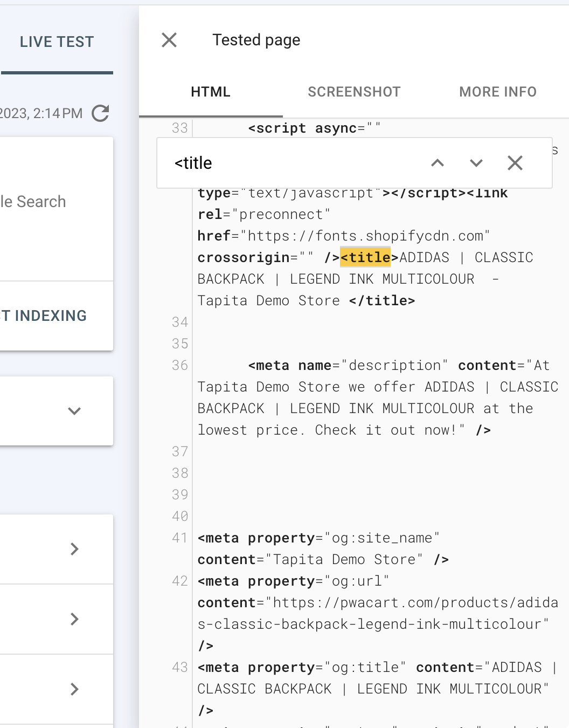Viewport: 569px width, 728px height.
Task: Open the MORE INFO tab
Action: (x=498, y=92)
